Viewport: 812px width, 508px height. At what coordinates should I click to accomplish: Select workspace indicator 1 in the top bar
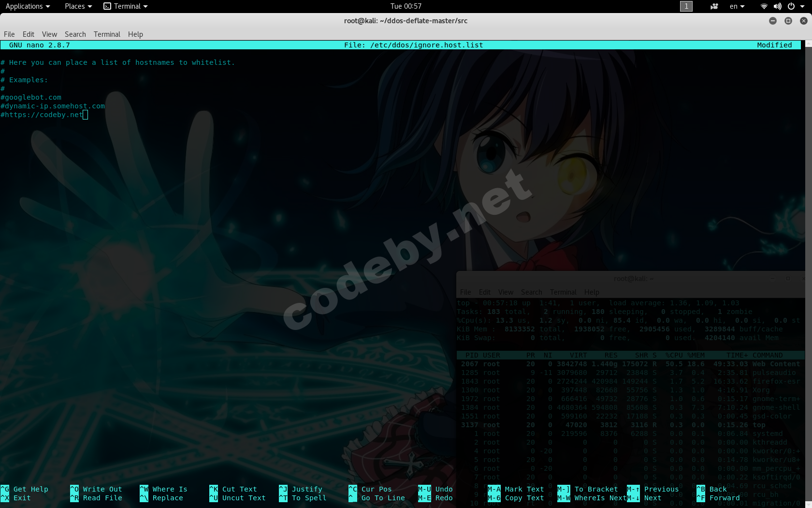point(686,6)
